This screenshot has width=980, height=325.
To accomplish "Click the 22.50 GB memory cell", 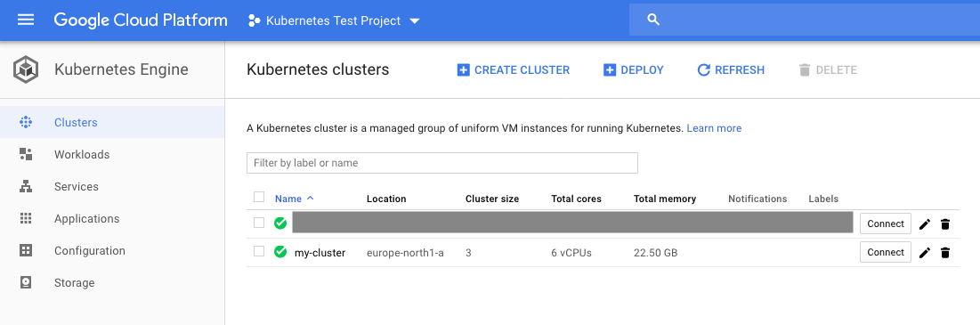I will coord(656,253).
